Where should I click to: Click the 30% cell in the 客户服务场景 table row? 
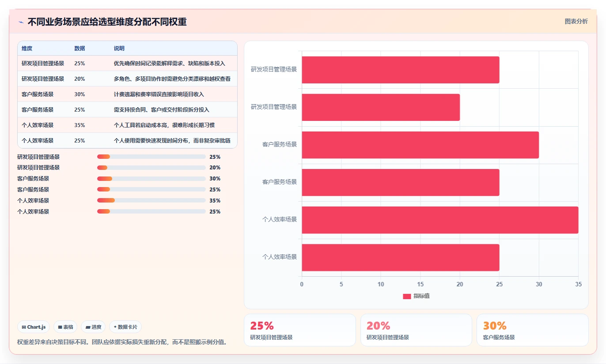point(80,94)
